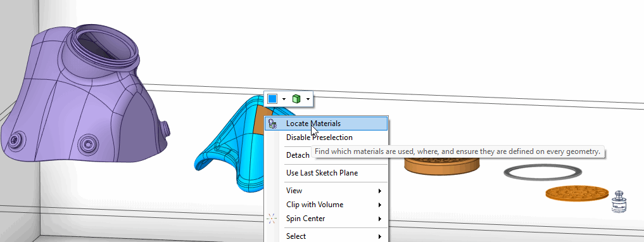This screenshot has height=242, width=644.
Task: Click the Spin Center axis icon
Action: pos(272,219)
